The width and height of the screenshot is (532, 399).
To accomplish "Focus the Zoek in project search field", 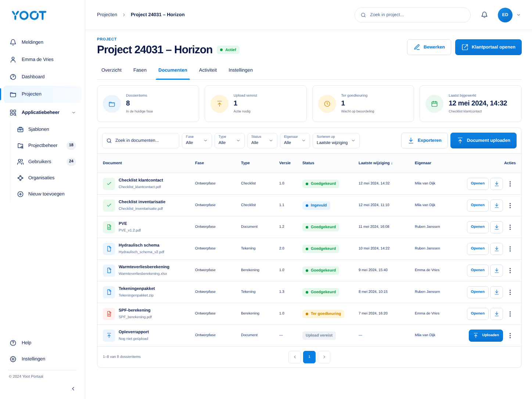I will coord(412,15).
